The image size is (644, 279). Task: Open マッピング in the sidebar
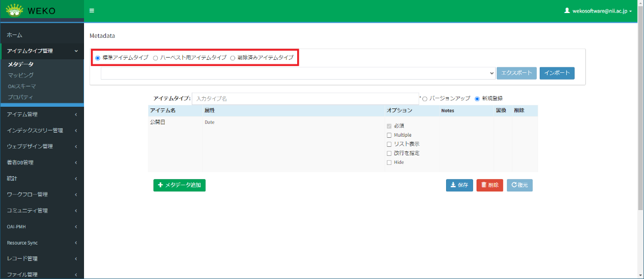click(21, 75)
